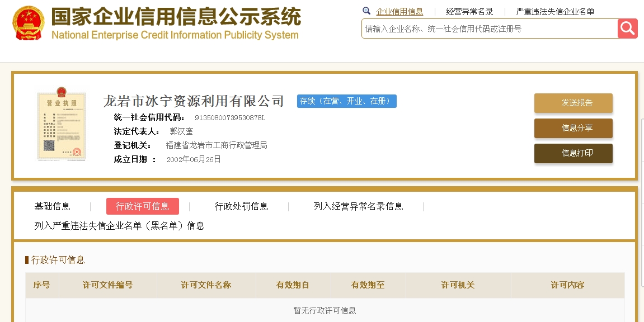The height and width of the screenshot is (322, 644).
Task: Click registration authority 福建省龙岩市工商行政管理局
Action: click(x=217, y=145)
